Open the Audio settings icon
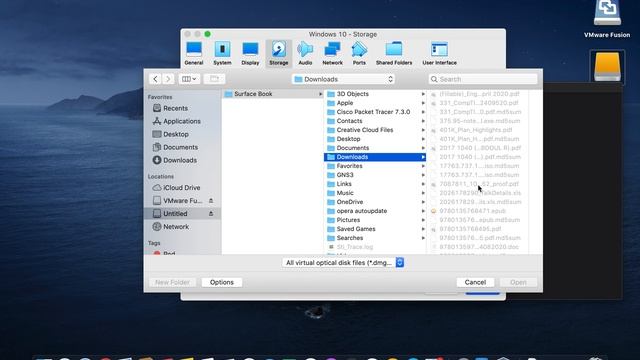Viewport: 640px width, 360px height. tap(305, 53)
